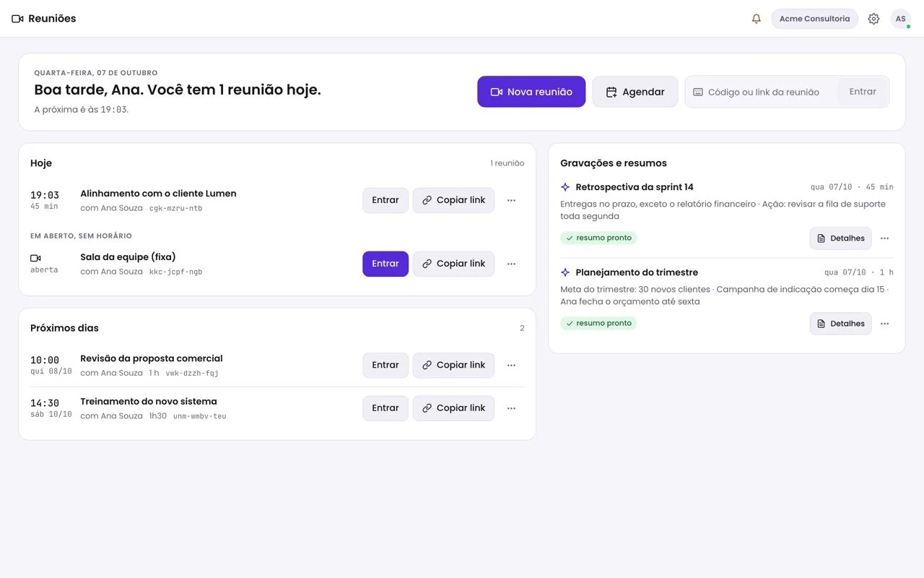Click the sparkle icon next to Retrospectiva da sprint 14

565,187
